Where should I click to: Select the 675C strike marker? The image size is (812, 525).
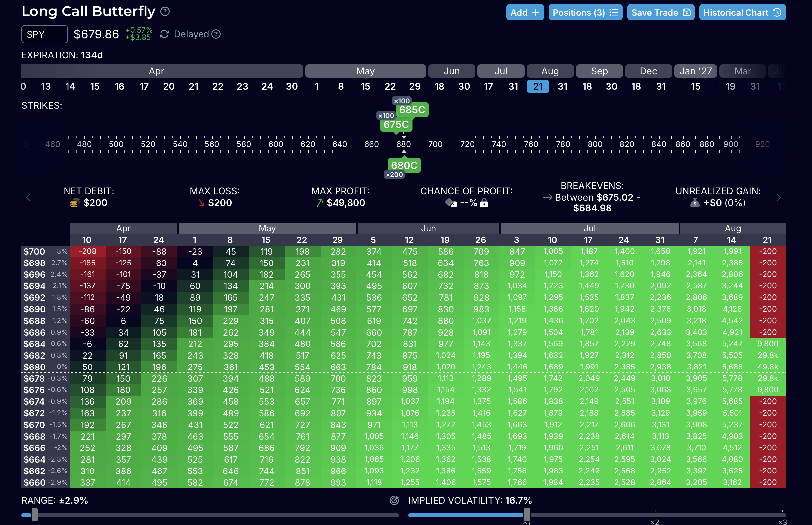click(396, 124)
